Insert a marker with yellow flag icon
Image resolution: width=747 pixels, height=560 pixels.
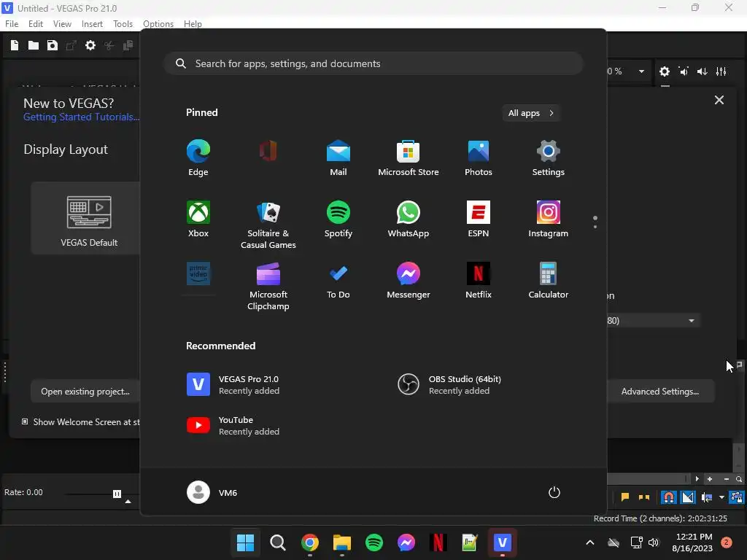coord(625,497)
